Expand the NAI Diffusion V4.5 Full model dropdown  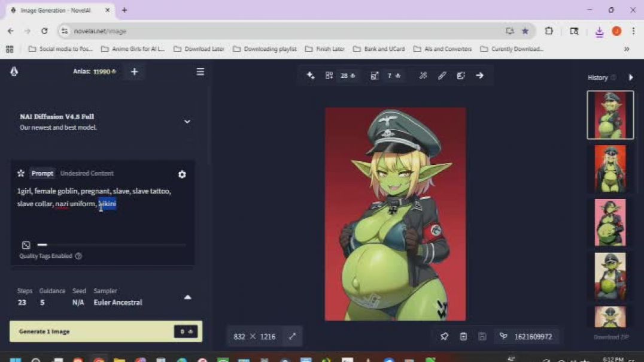pos(187,122)
